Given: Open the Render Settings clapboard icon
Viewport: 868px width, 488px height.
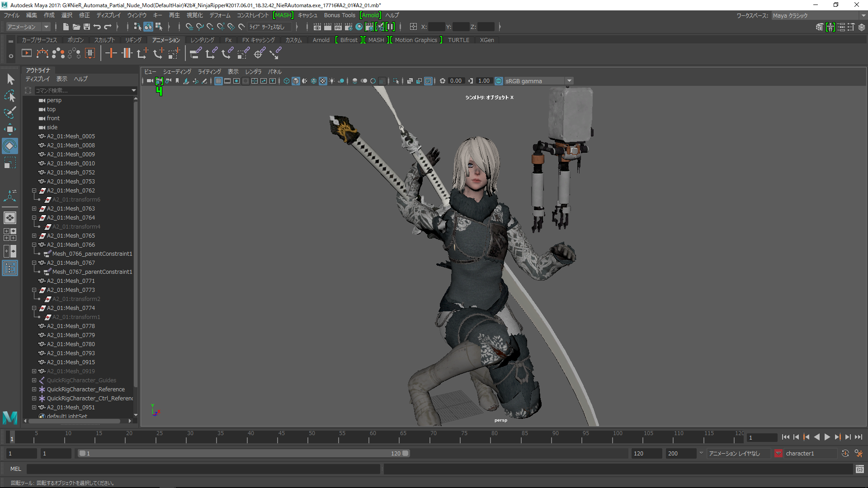Looking at the screenshot, I should [x=349, y=27].
